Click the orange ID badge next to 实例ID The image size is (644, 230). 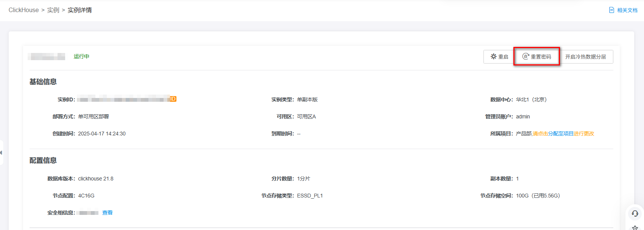pos(173,99)
